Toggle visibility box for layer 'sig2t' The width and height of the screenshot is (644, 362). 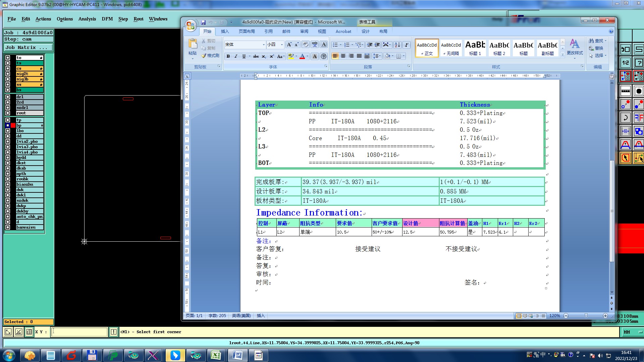click(8, 74)
